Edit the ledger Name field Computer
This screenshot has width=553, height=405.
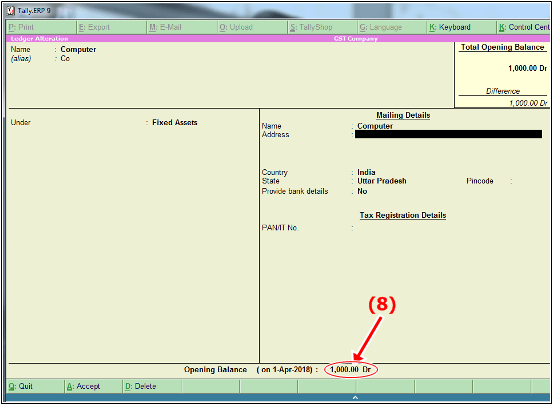tap(78, 49)
